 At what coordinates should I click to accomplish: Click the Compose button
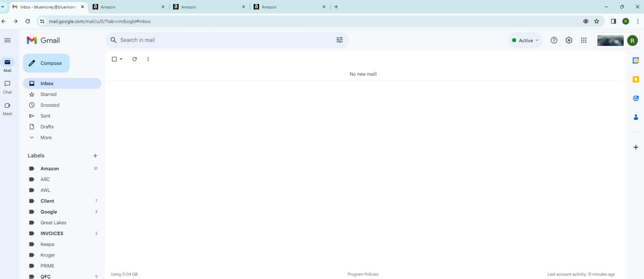pyautogui.click(x=46, y=63)
